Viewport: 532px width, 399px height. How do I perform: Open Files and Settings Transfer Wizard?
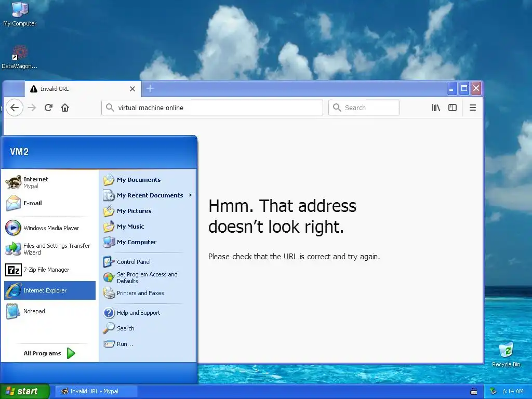[50, 249]
